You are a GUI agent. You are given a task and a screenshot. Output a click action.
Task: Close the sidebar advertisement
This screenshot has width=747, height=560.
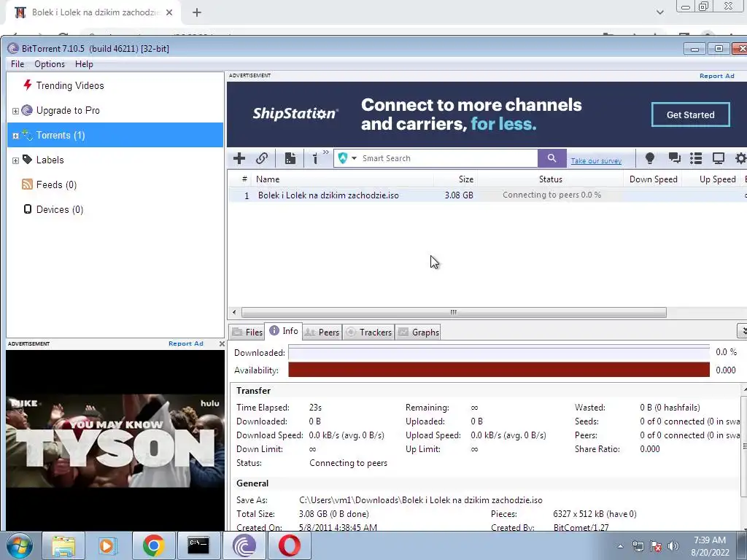(x=222, y=344)
